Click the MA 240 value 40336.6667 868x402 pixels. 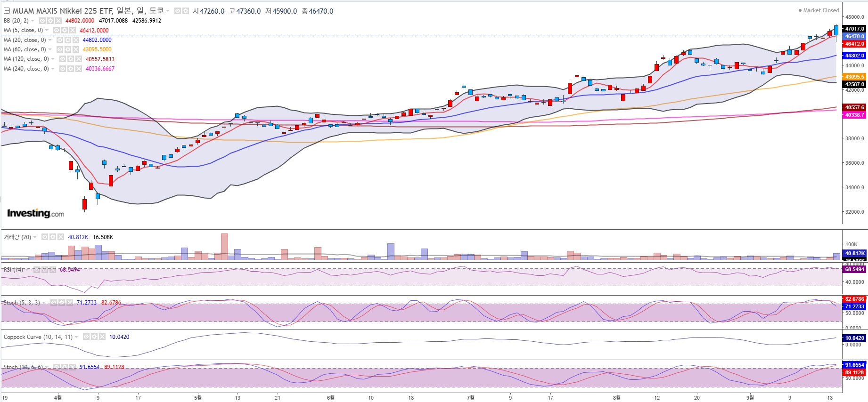(x=100, y=69)
